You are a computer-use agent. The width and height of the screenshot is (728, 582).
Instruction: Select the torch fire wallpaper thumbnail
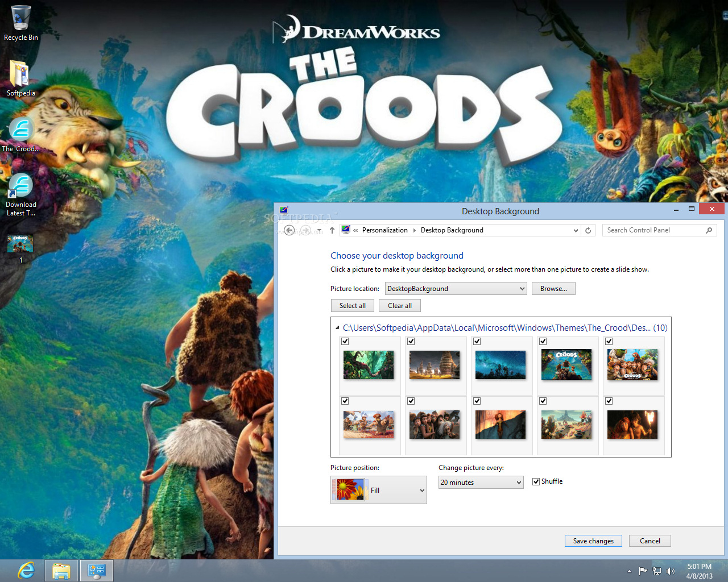[632, 425]
